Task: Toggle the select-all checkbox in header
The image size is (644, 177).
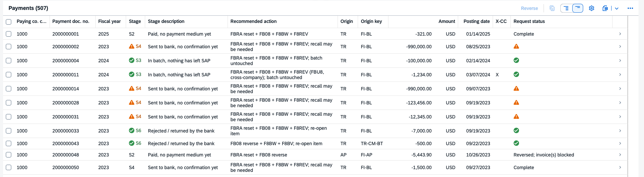Action: [x=9, y=22]
